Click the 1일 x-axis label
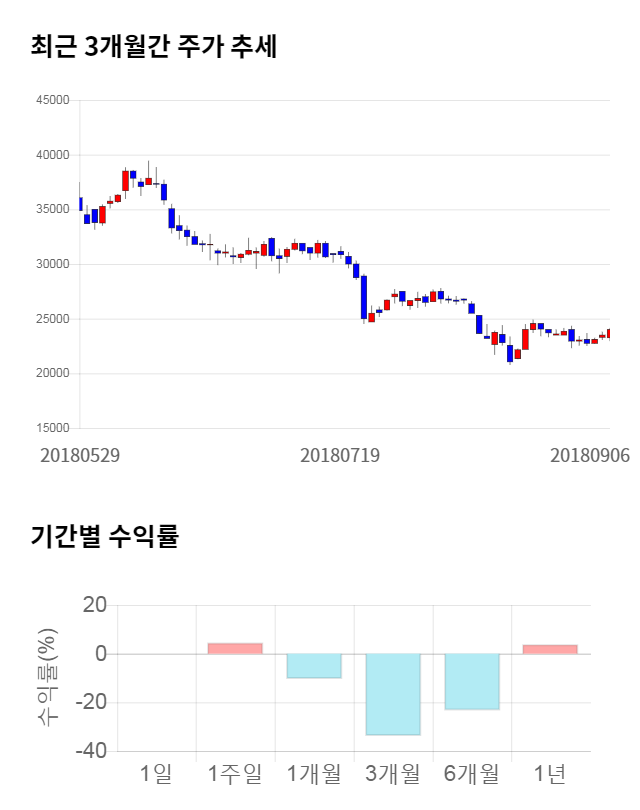 (156, 773)
